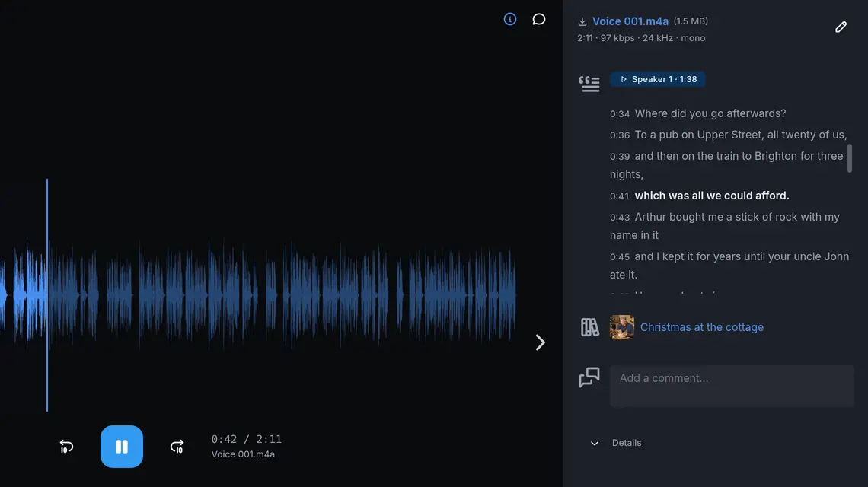Click the 0:45 timestamp

tap(620, 257)
